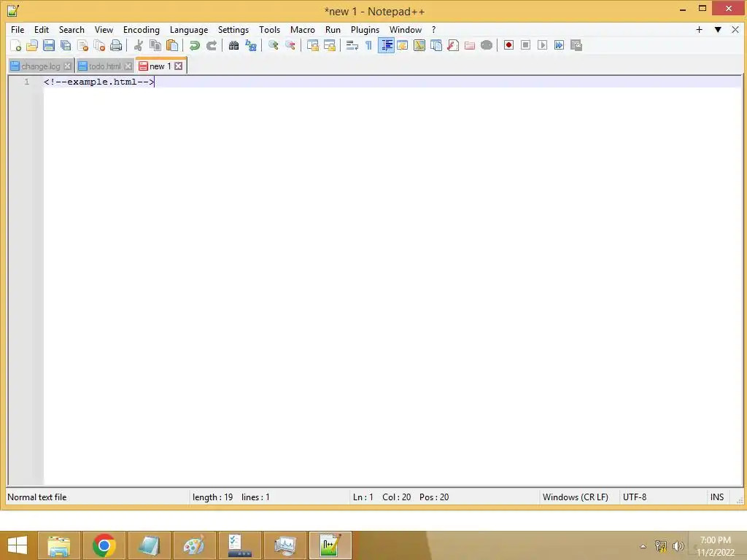Open the Document List panel icon
This screenshot has height=560, width=747.
[x=436, y=45]
